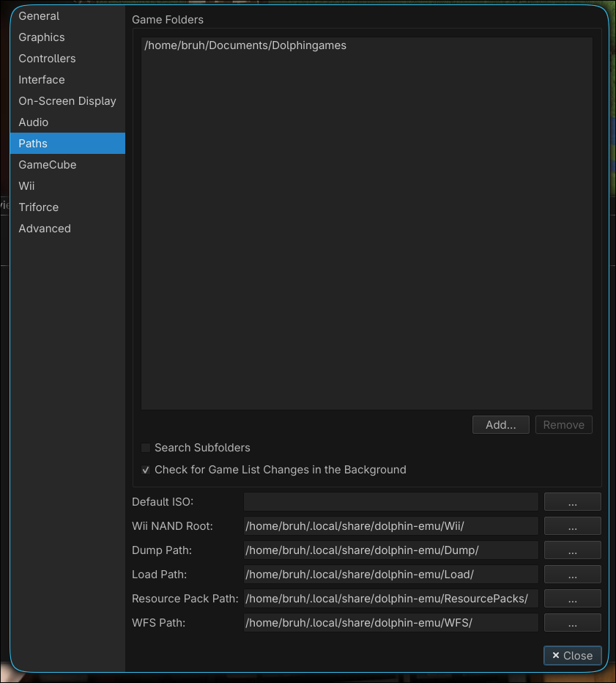The width and height of the screenshot is (616, 683).
Task: Open Triforce settings page
Action: click(67, 207)
